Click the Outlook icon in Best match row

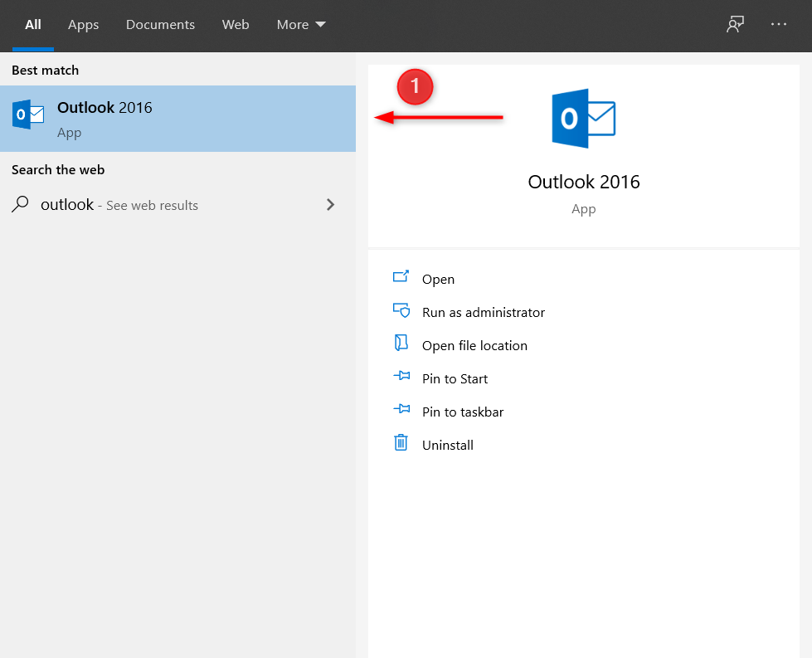(x=28, y=114)
